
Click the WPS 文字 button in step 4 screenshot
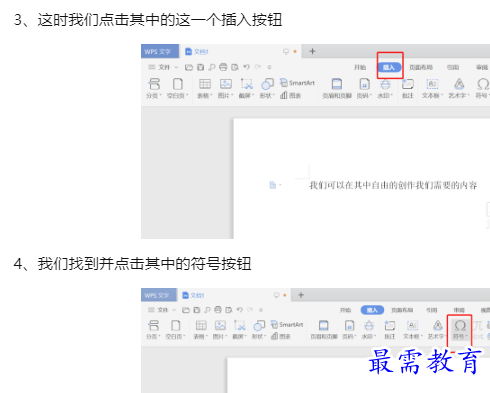point(159,295)
